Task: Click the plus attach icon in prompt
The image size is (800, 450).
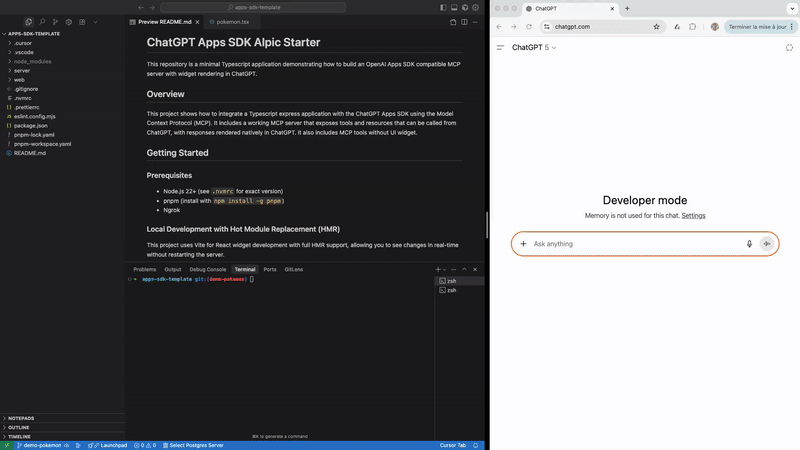Action: coord(523,244)
